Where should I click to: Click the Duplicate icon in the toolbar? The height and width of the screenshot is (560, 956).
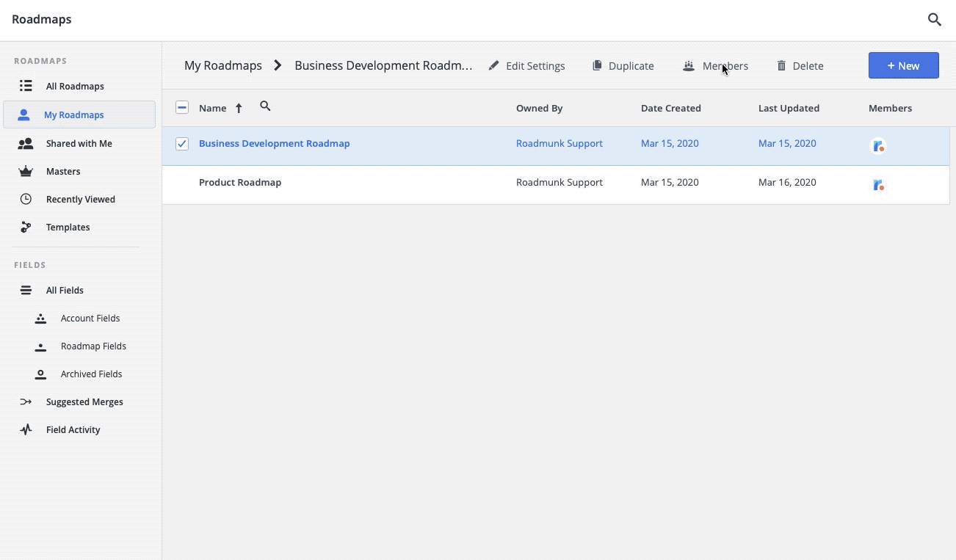click(x=596, y=65)
